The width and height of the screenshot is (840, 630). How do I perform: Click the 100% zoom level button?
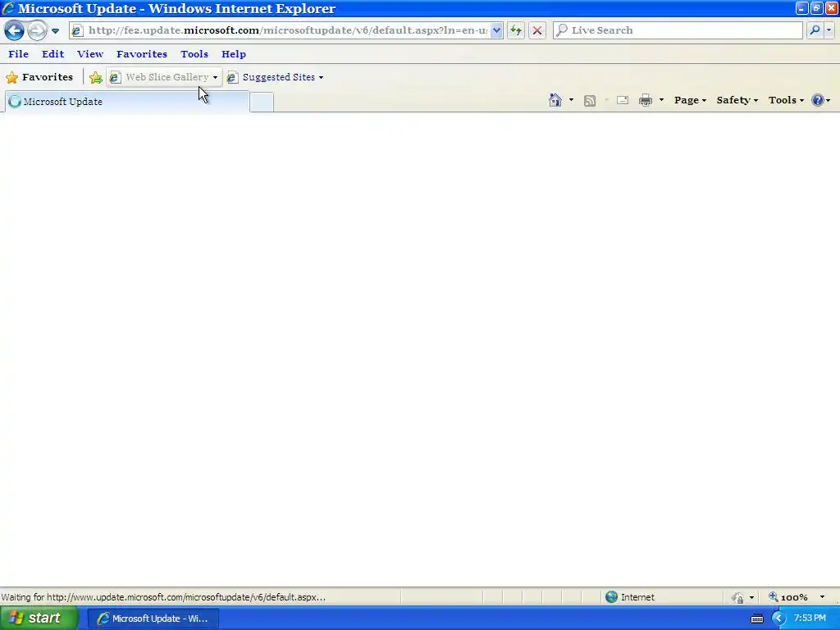pos(787,597)
